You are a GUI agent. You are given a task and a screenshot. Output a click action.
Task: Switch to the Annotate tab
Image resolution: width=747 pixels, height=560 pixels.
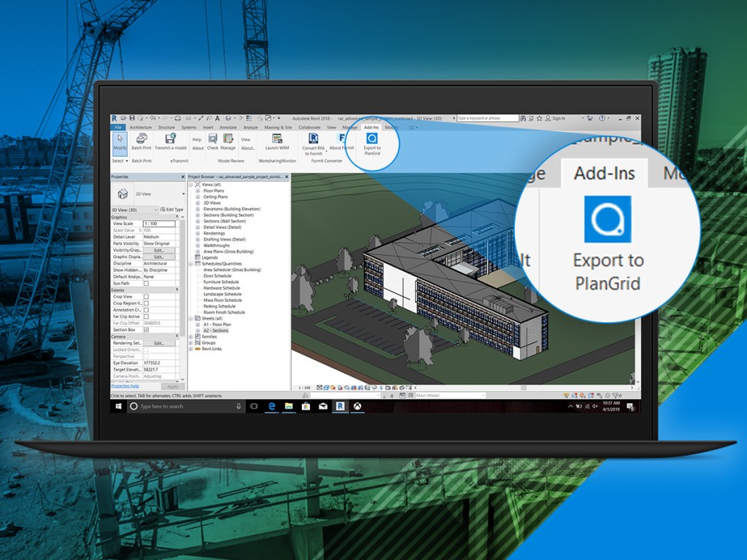[228, 127]
